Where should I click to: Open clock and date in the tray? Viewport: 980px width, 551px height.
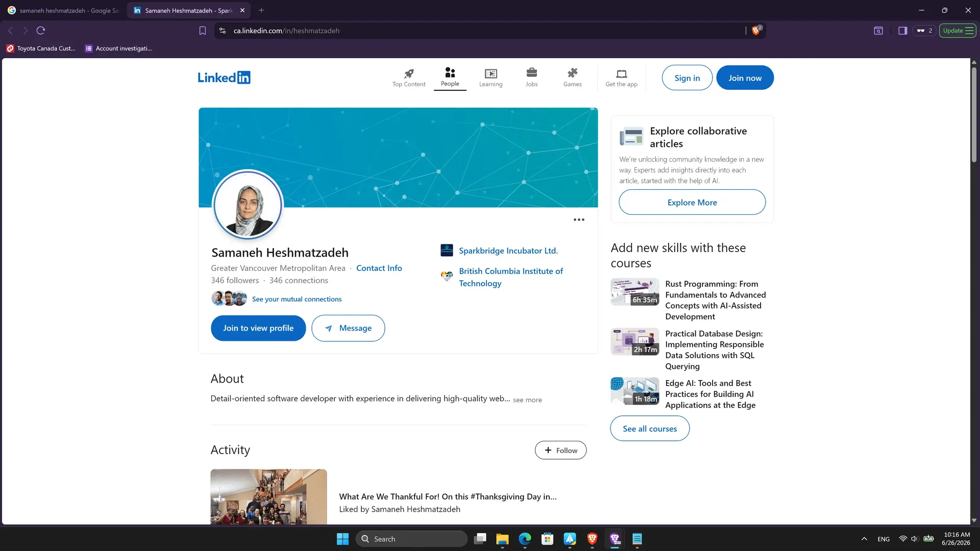click(x=956, y=539)
